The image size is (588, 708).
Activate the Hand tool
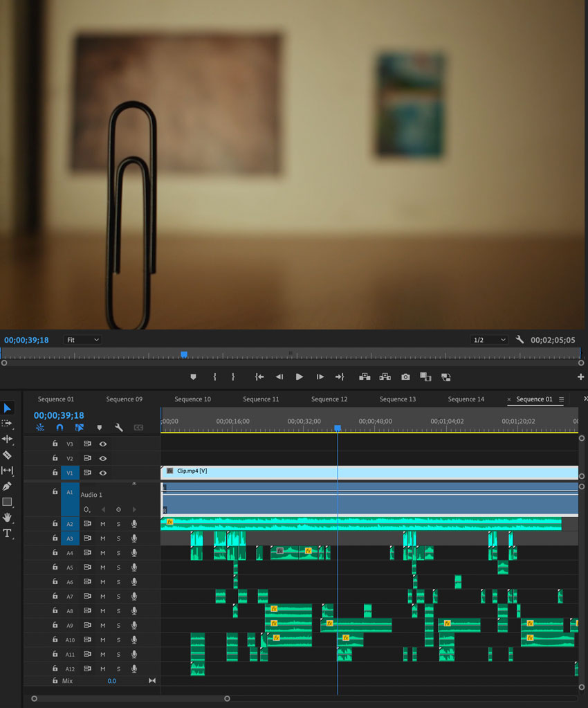click(x=8, y=517)
